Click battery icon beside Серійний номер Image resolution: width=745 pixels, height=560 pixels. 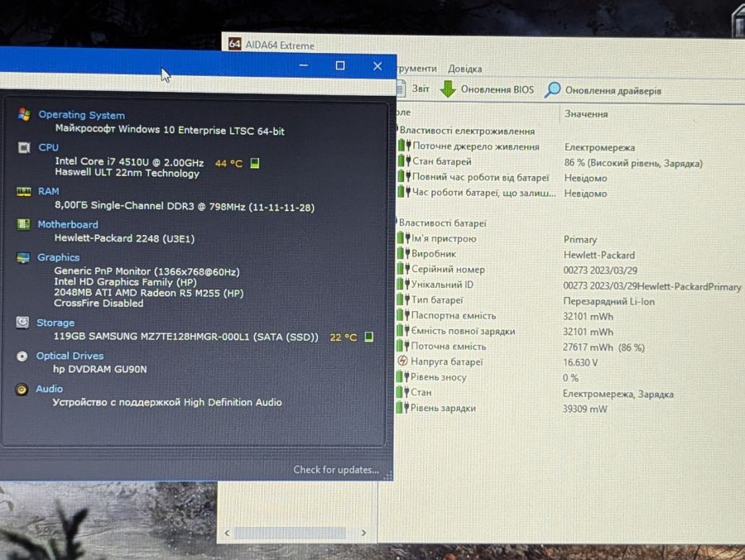pos(403,269)
